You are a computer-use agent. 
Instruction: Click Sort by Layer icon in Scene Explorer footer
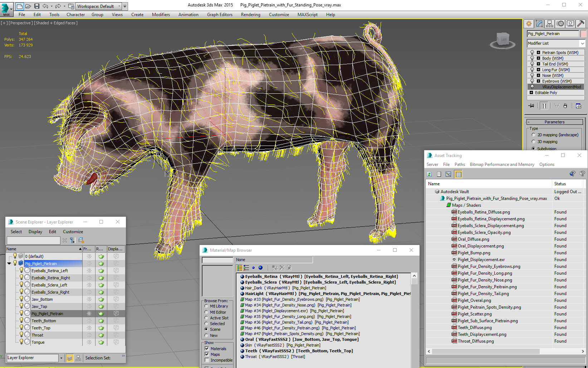(70, 358)
